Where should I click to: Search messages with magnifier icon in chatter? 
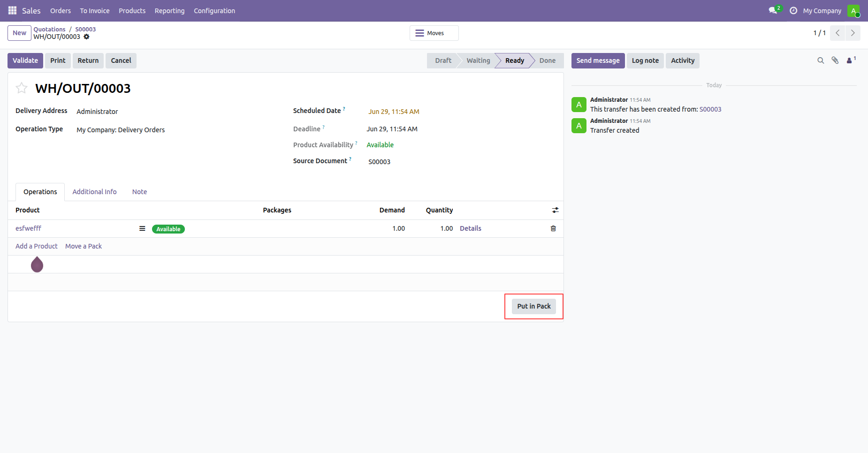(821, 60)
